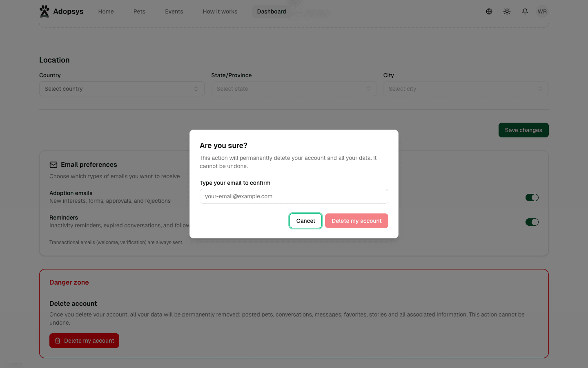
Task: Toggle the Reminders emails switch
Action: [x=532, y=222]
